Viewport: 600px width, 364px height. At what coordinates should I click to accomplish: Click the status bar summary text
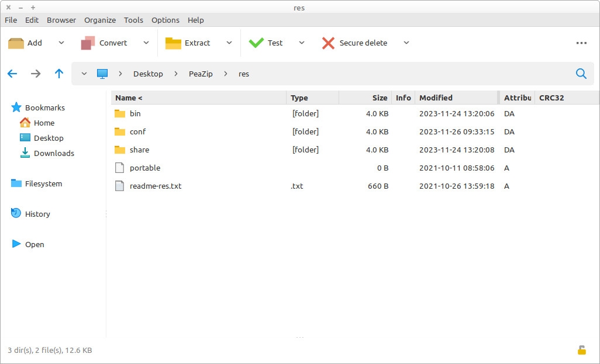click(x=50, y=350)
